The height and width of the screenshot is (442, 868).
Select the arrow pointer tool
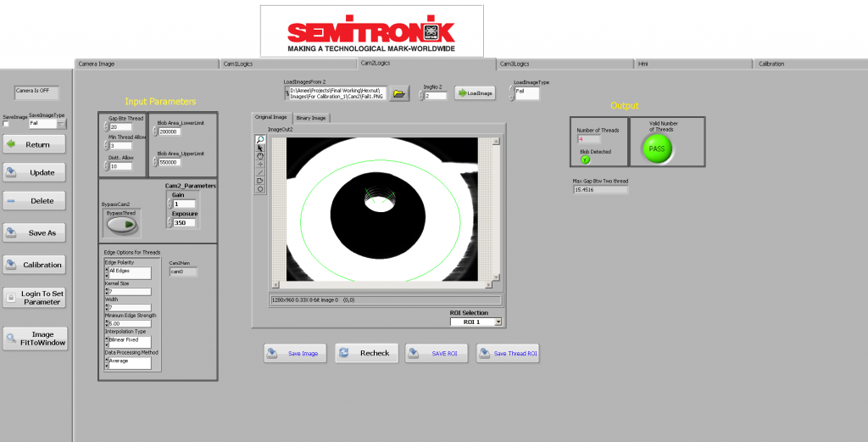tap(260, 148)
